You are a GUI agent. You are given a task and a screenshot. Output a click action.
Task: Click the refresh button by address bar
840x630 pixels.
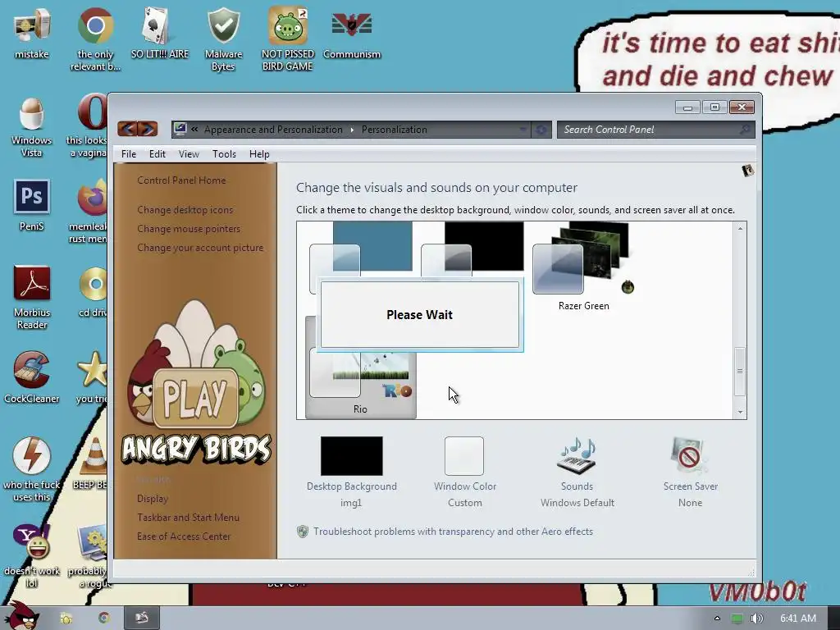click(541, 130)
